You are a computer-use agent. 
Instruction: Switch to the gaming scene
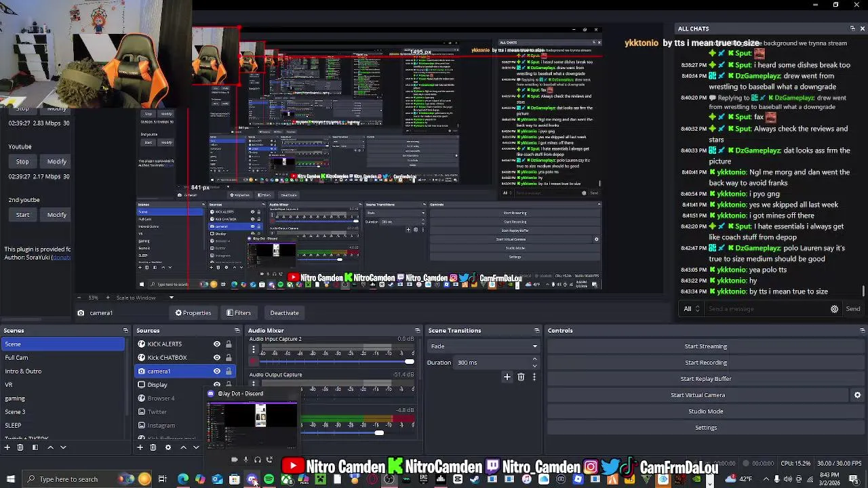[63, 399]
